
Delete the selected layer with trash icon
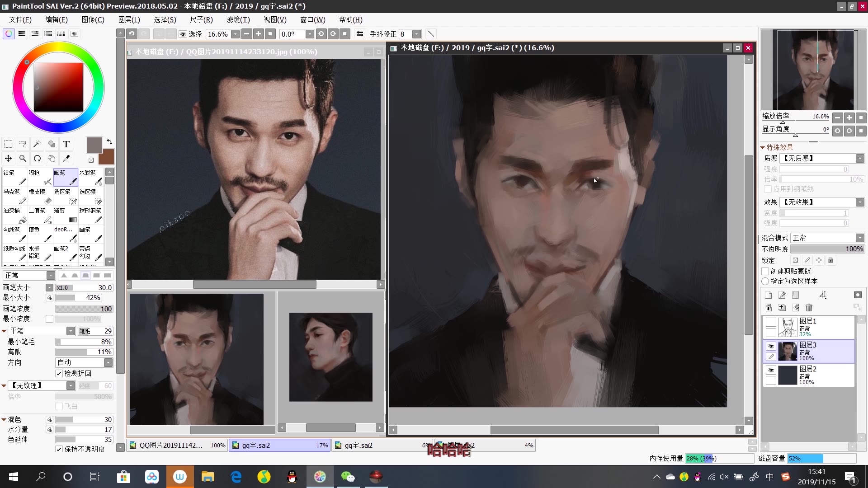809,308
